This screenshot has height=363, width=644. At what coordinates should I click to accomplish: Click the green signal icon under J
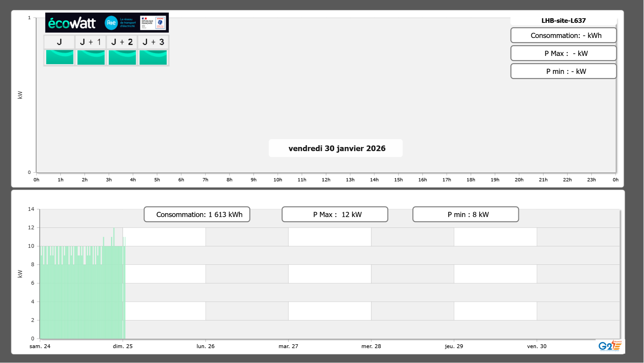click(60, 57)
